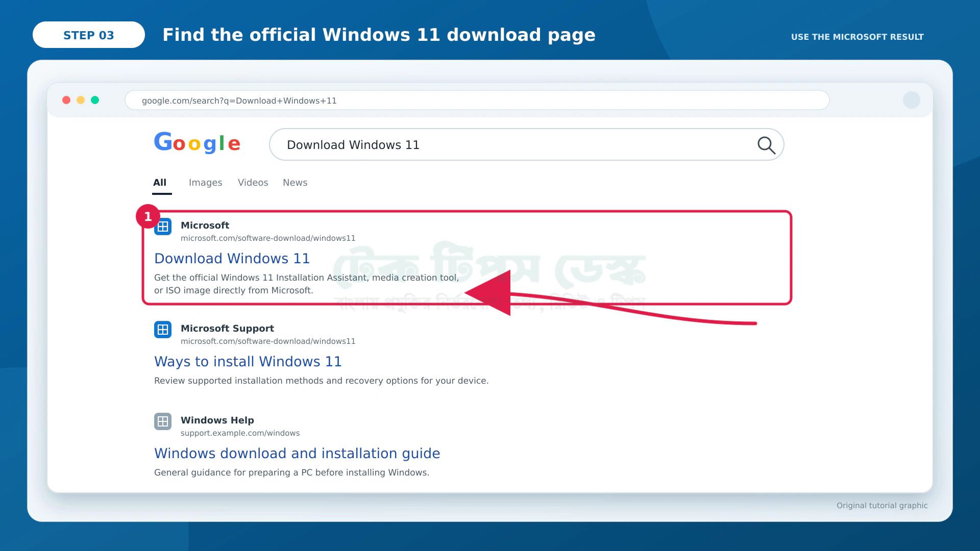Switch to the Videos tab

point(253,183)
